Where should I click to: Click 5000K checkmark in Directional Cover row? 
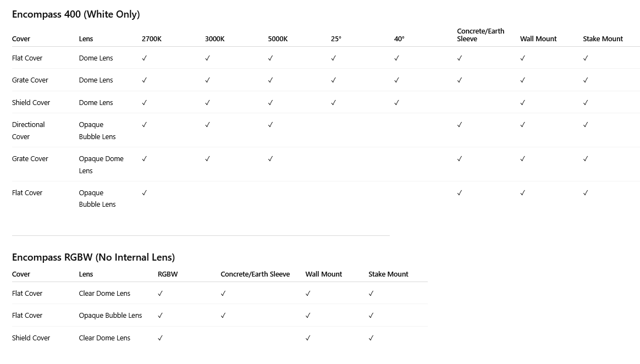tap(271, 125)
